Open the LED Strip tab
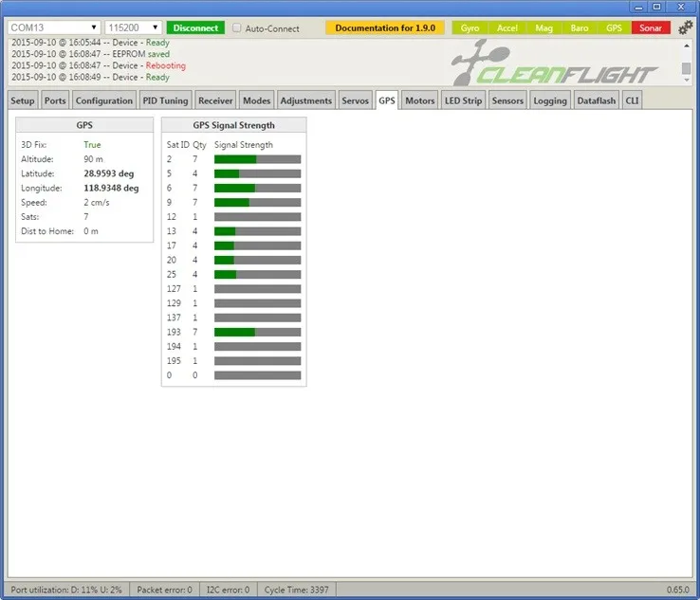The image size is (700, 600). pyautogui.click(x=463, y=100)
